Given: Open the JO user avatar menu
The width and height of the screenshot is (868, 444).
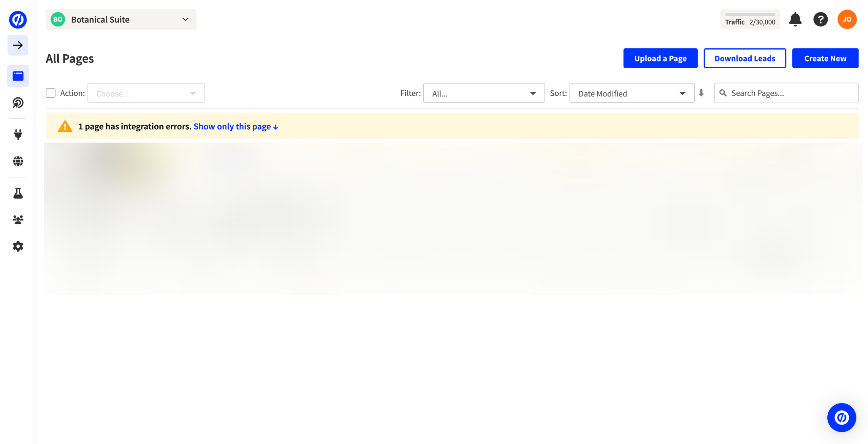Looking at the screenshot, I should click(x=847, y=19).
